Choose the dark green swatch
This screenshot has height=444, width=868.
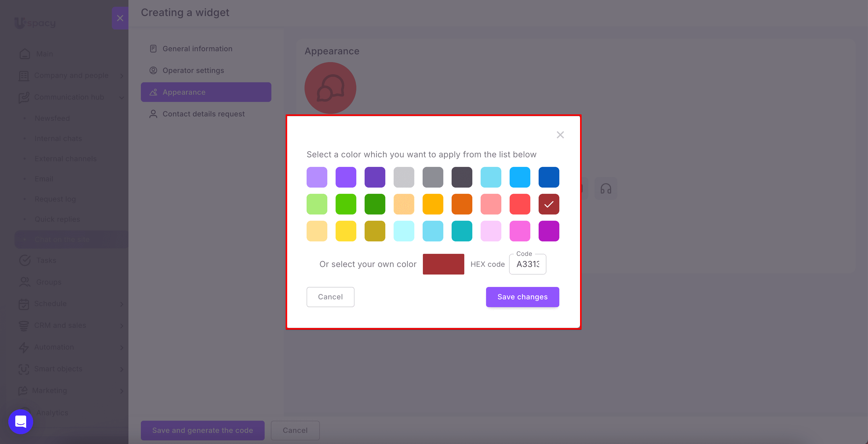click(375, 204)
